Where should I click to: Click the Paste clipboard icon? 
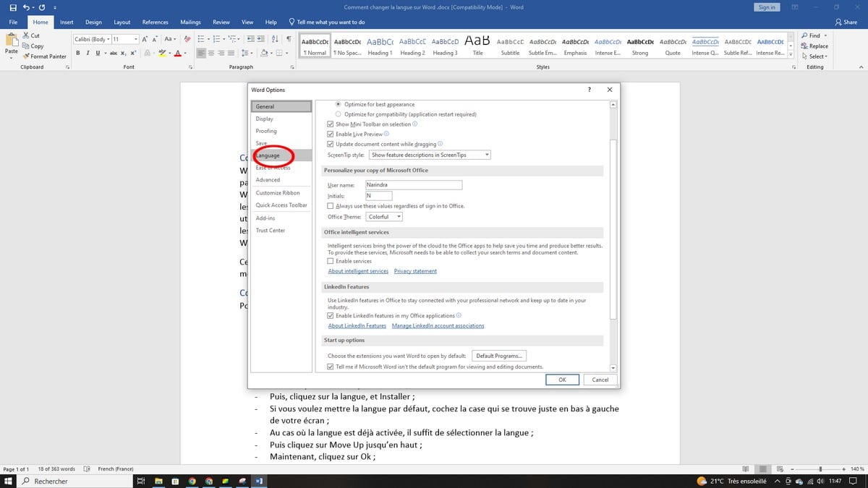pyautogui.click(x=12, y=40)
